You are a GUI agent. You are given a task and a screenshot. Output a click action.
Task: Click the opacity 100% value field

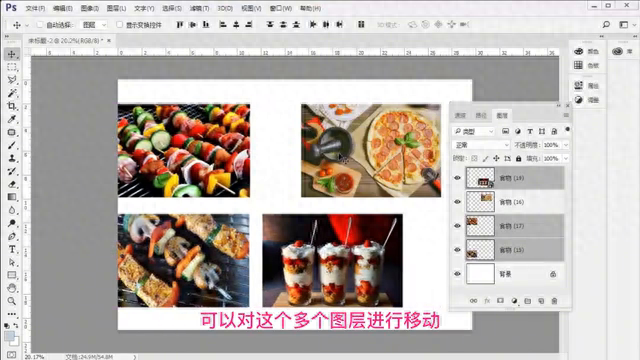[551, 145]
